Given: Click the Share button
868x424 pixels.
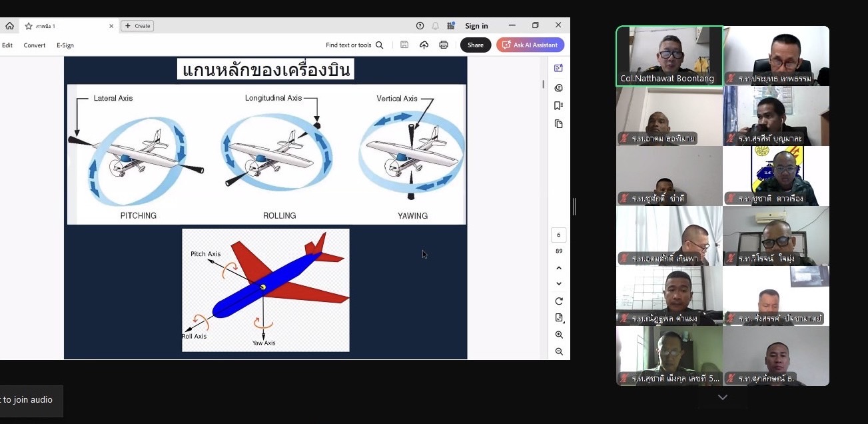Looking at the screenshot, I should click(x=476, y=45).
